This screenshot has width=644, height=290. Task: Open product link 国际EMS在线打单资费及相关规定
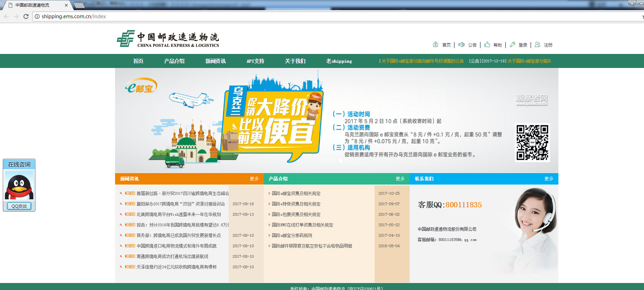click(302, 225)
